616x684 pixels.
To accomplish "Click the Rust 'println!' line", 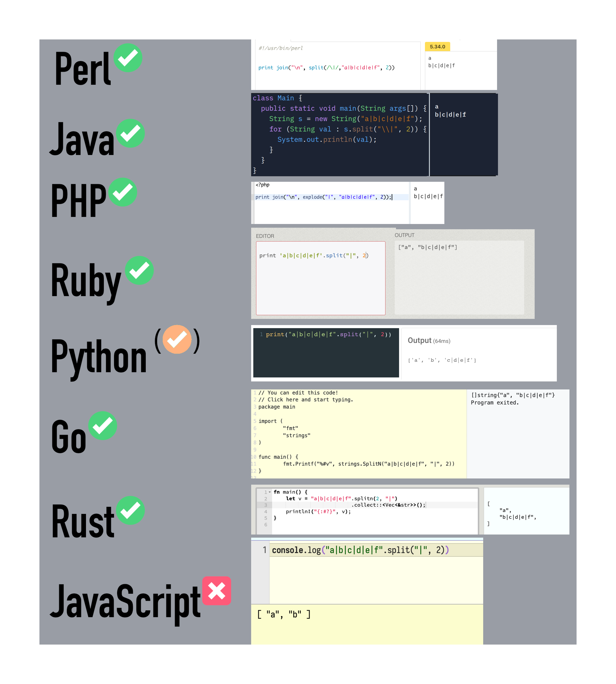I will 318,511.
